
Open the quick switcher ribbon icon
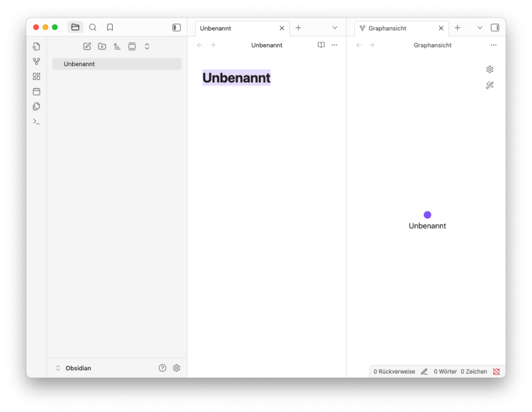36,47
